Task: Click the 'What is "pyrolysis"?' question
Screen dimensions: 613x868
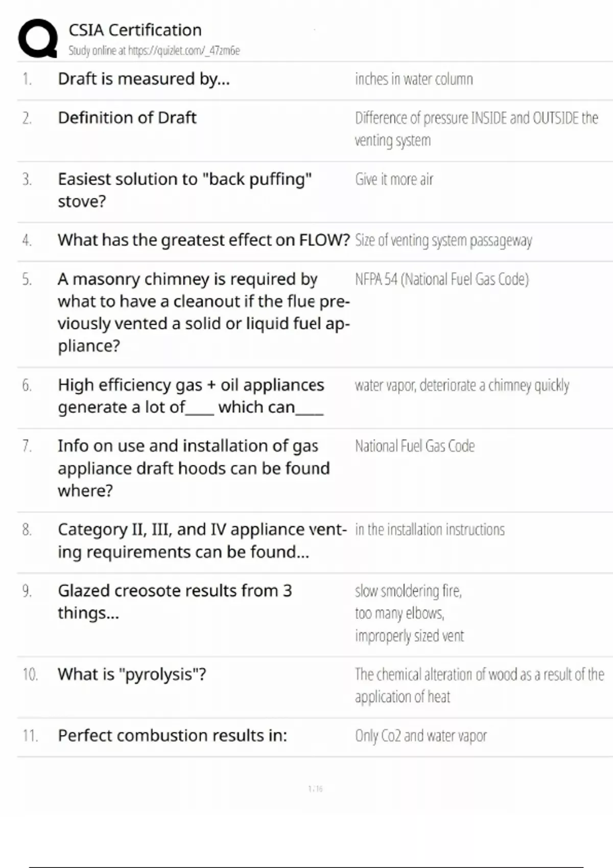Action: 132,674
